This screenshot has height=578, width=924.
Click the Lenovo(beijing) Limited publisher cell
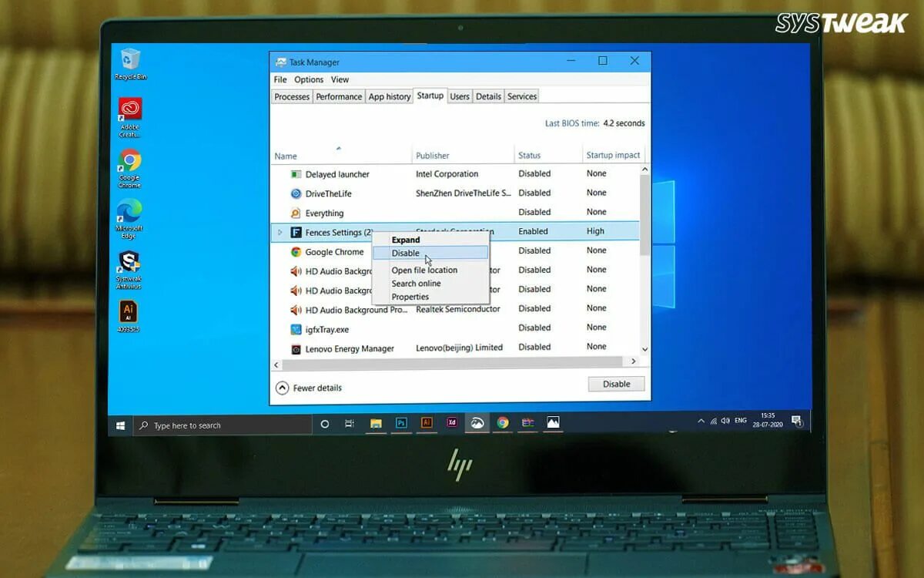459,348
